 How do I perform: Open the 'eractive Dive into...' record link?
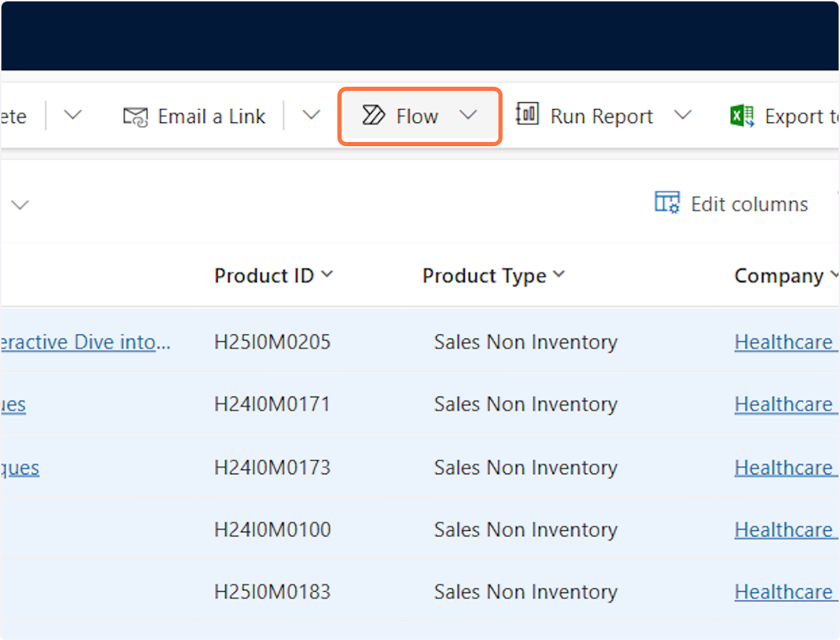coord(85,342)
